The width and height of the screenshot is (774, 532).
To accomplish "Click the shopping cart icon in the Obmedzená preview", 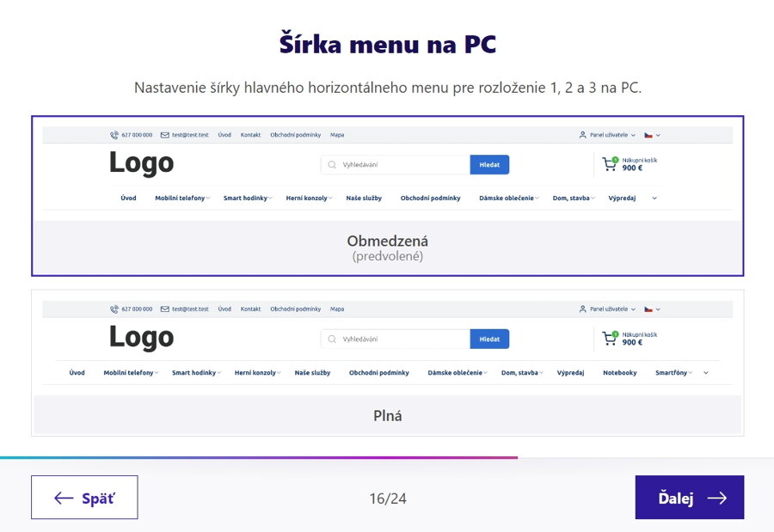I will [610, 163].
